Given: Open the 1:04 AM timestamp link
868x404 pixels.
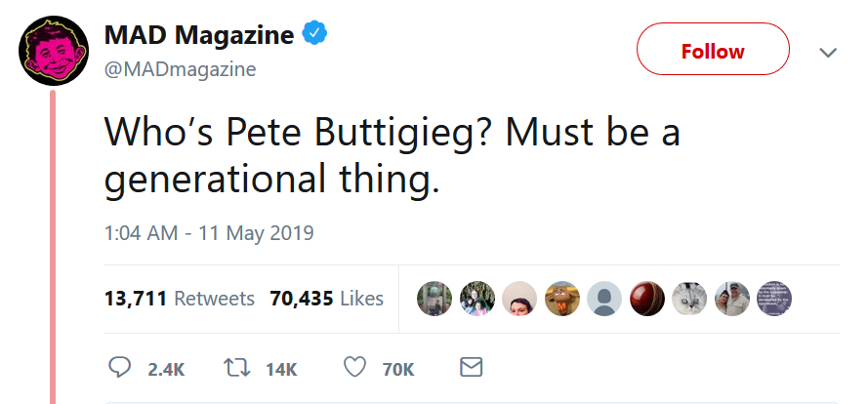Looking at the screenshot, I should tap(208, 233).
